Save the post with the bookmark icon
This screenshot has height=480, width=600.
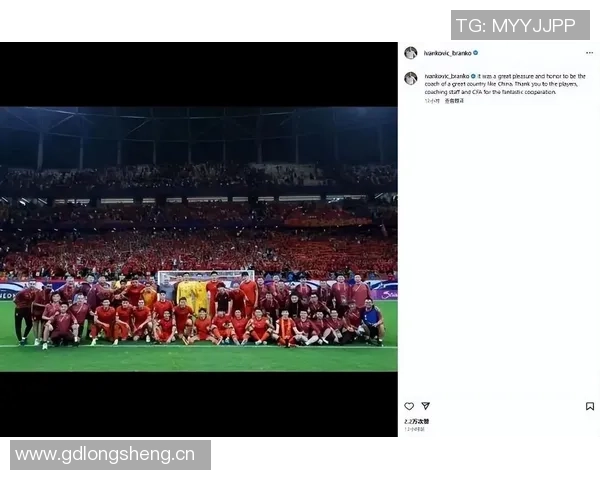coord(590,406)
